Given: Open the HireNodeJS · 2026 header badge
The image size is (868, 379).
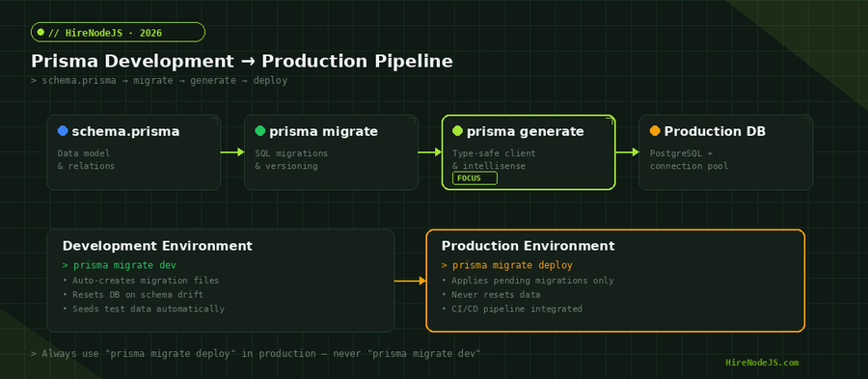Looking at the screenshot, I should 118,32.
